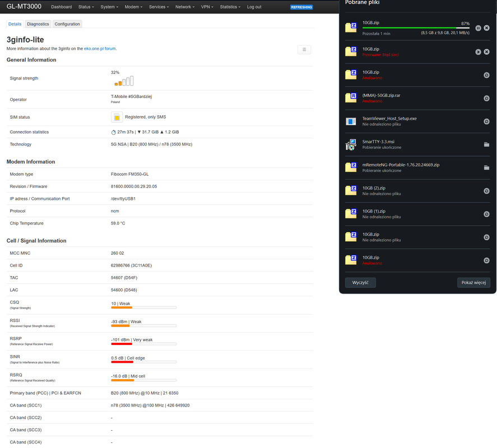Click the CA band n78 (3500 MHz) value
The width and height of the screenshot is (497, 448).
[150, 405]
